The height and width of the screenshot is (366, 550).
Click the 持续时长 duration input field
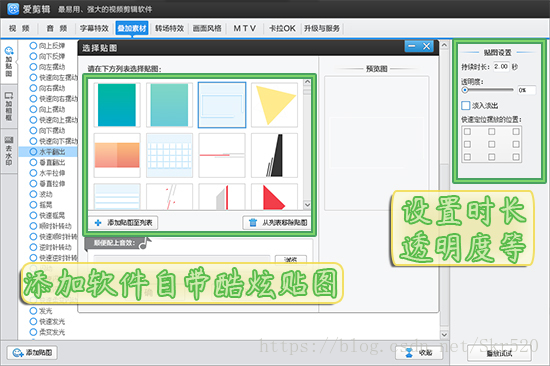501,66
